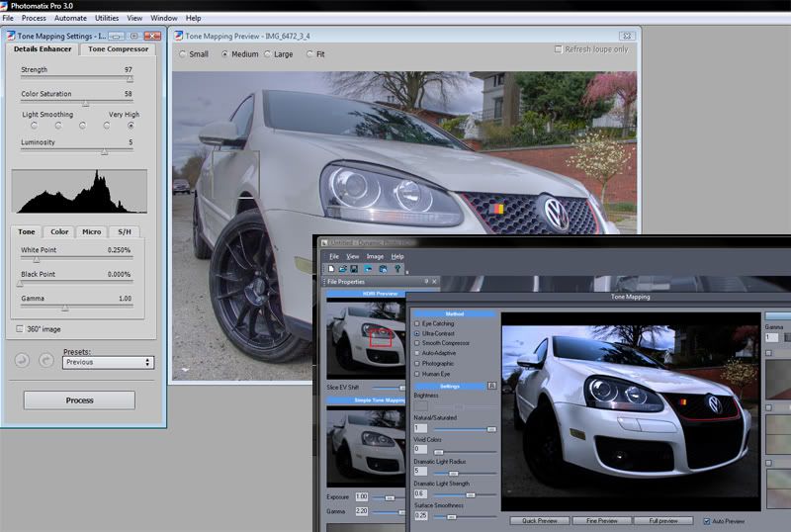
Task: Choose the Smooth Compressor method
Action: point(416,343)
